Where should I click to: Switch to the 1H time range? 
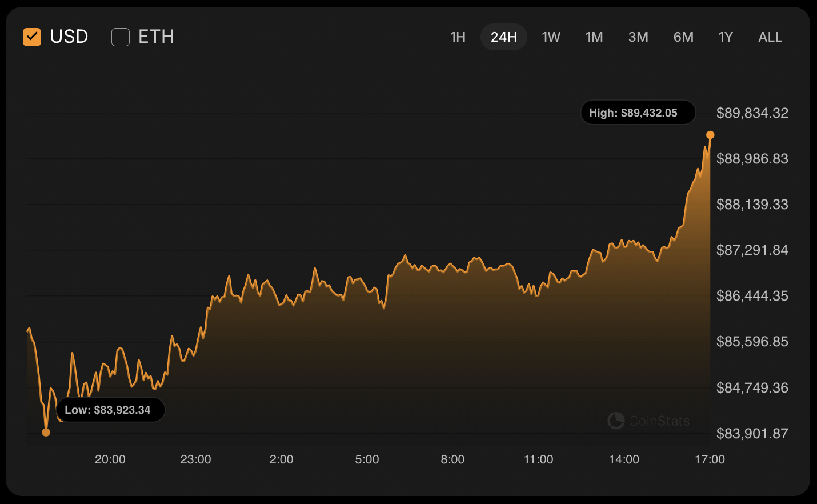tap(458, 37)
